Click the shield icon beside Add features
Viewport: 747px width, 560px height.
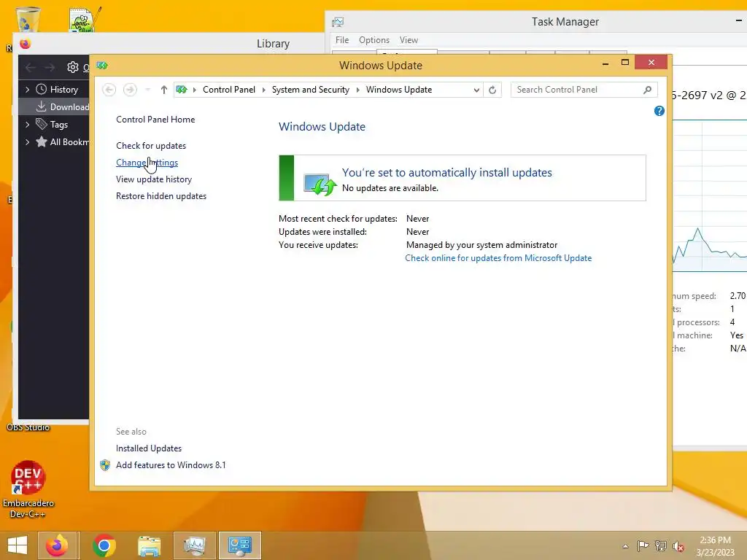pyautogui.click(x=105, y=465)
